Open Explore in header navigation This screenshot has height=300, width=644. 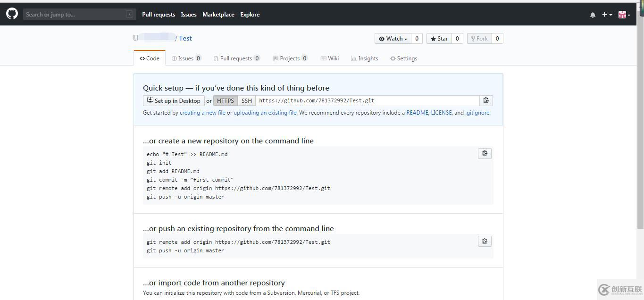[250, 15]
